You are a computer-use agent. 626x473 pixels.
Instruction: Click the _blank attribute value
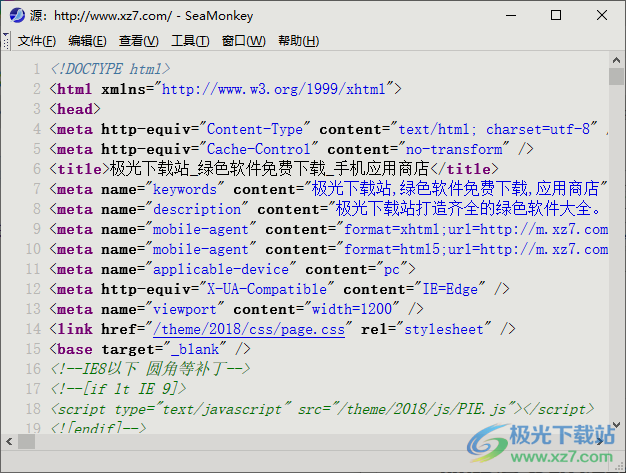coord(195,349)
